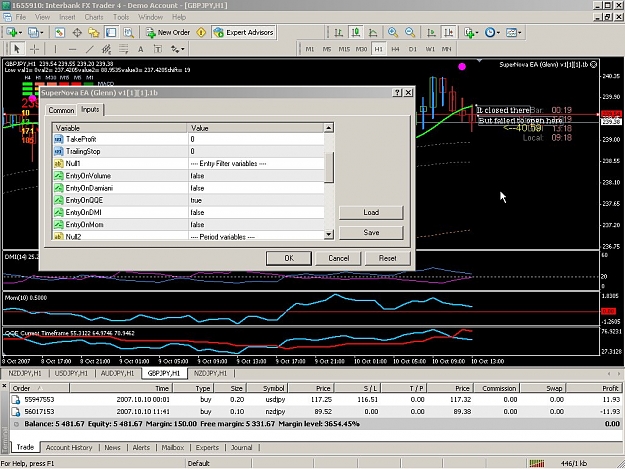
Task: Select the Fibonacci Retracement tool
Action: [x=124, y=49]
